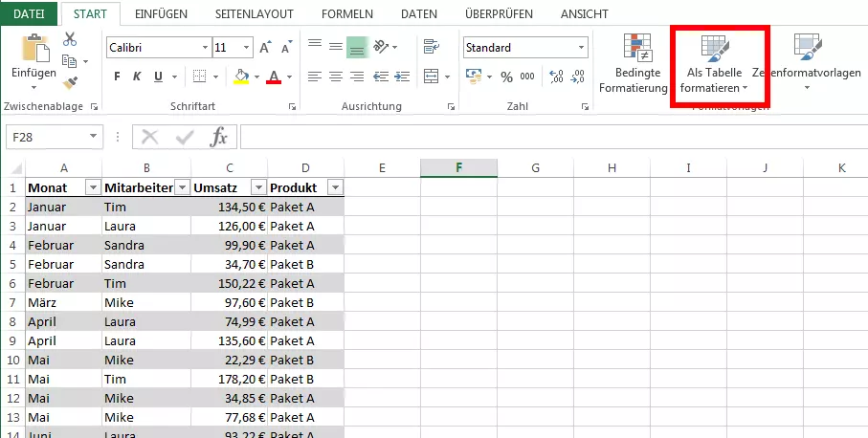Click the cell borders icon

(x=199, y=77)
